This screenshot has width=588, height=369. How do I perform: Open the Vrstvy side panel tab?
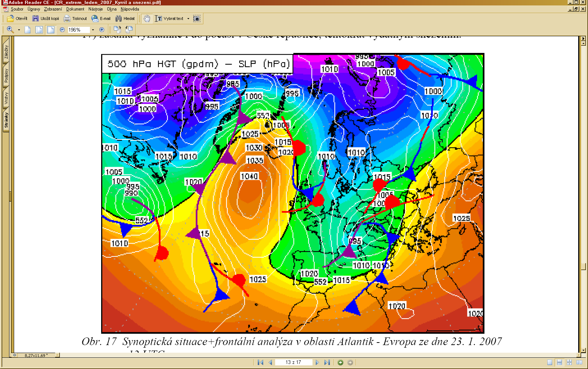pyautogui.click(x=6, y=98)
